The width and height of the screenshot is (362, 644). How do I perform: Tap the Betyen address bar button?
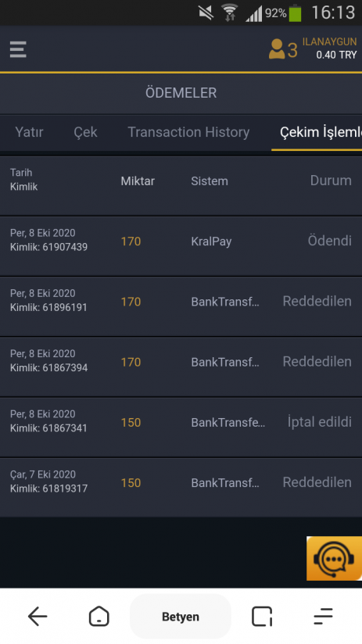coord(181,617)
